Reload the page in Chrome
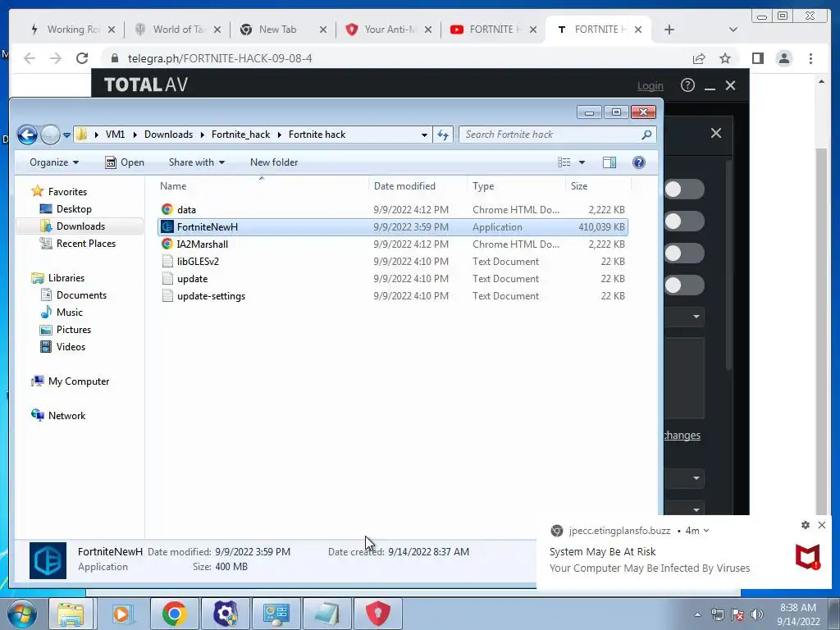The height and width of the screenshot is (630, 840). 82,58
